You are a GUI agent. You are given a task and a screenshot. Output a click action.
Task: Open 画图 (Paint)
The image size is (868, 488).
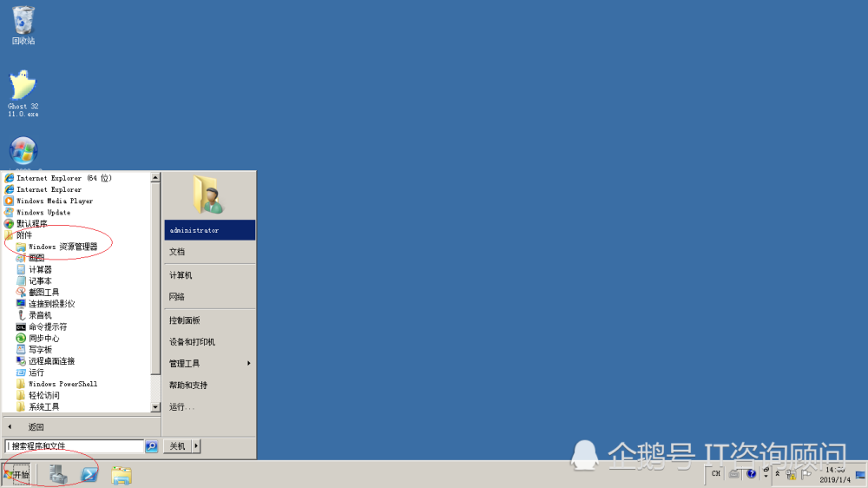click(30, 258)
